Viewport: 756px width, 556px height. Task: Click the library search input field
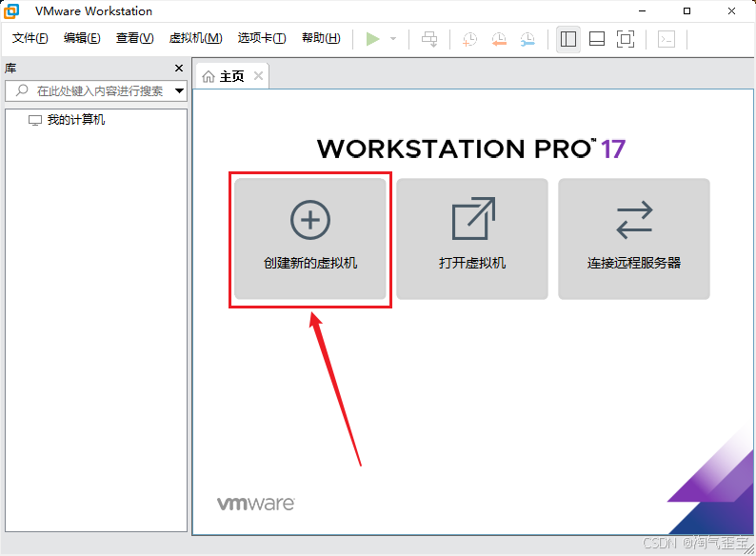[x=96, y=90]
